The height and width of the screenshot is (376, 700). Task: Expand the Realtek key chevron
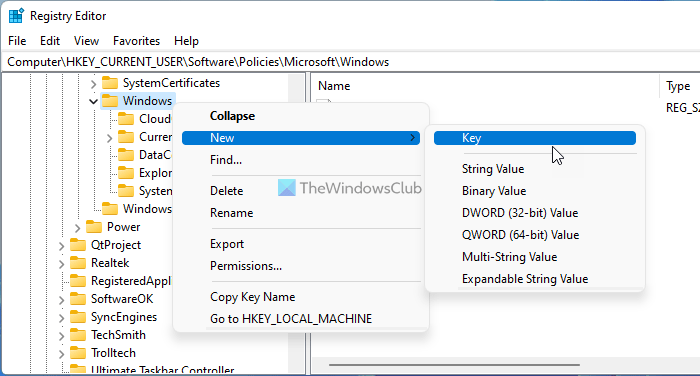point(61,264)
